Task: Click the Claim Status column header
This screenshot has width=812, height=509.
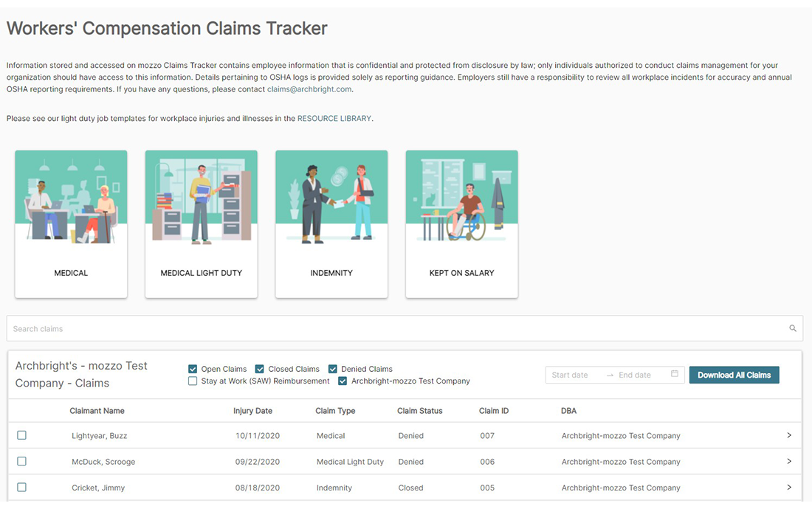Action: coord(419,411)
